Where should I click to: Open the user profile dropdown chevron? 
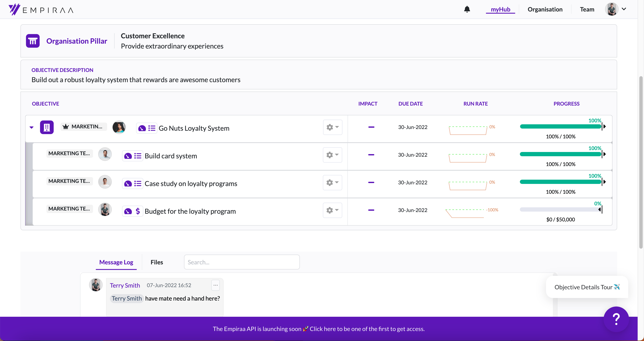tap(624, 9)
